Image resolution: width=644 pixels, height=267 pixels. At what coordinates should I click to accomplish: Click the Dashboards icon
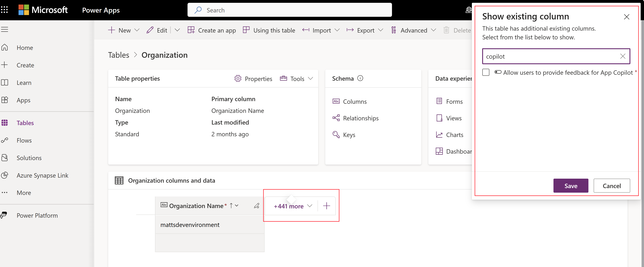(439, 151)
